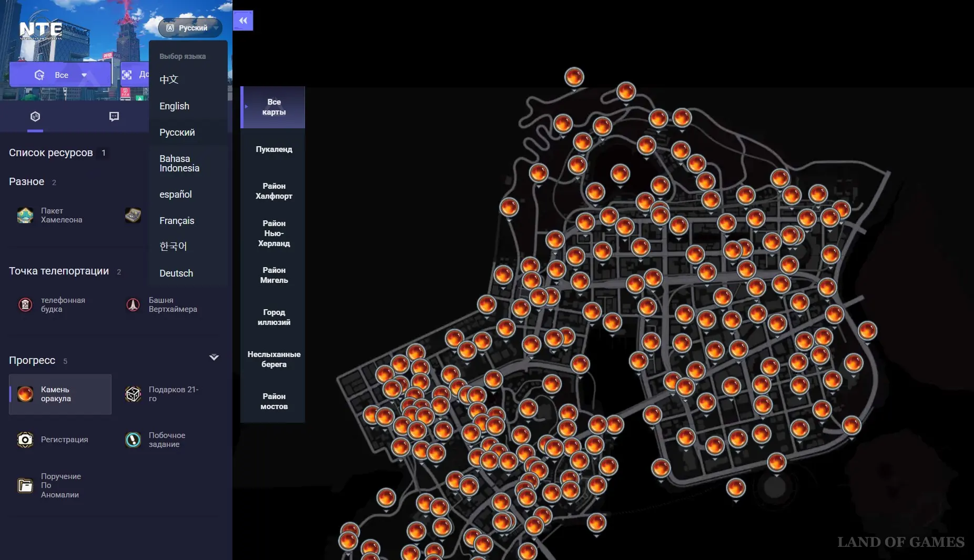Click the NTE logo
974x560 pixels.
(40, 30)
